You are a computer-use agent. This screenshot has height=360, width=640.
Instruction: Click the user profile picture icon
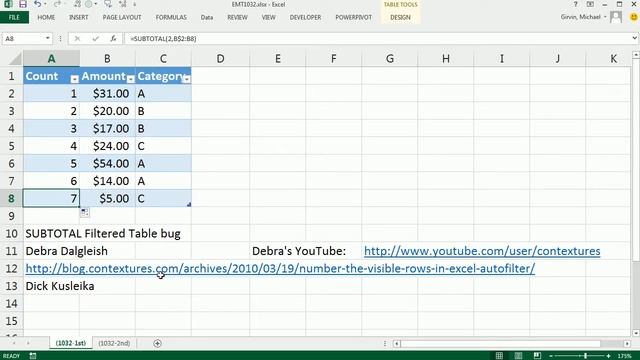click(616, 17)
